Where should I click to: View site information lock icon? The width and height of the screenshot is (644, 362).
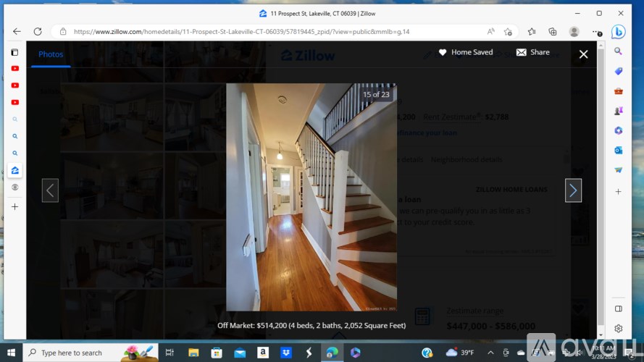click(63, 32)
